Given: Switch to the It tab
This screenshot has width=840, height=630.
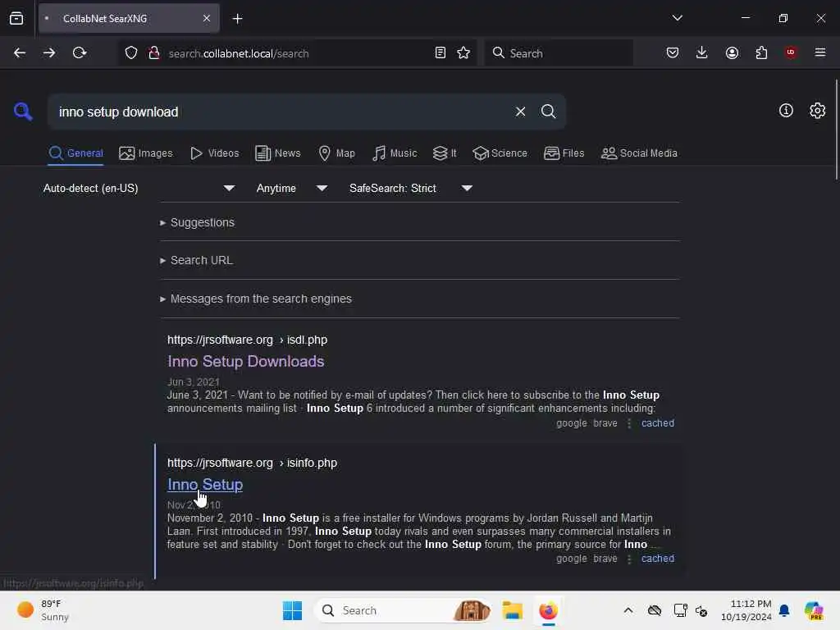Looking at the screenshot, I should coord(445,153).
